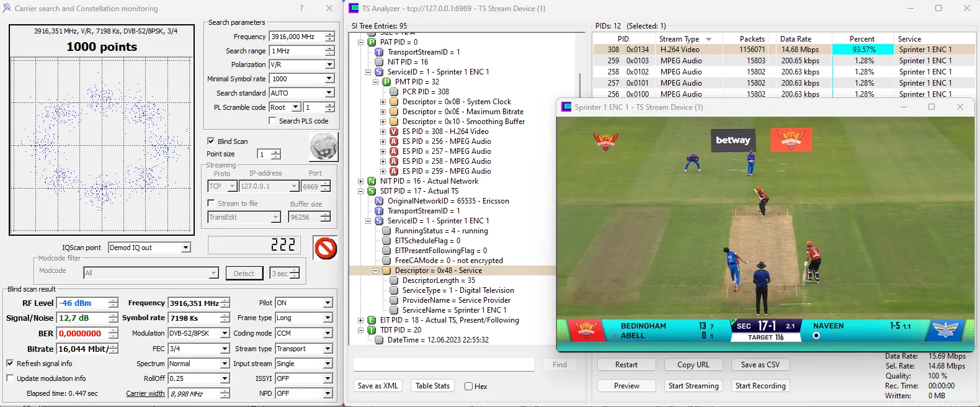The image size is (980, 407).
Task: Click the Save as CSV button
Action: pos(760,365)
